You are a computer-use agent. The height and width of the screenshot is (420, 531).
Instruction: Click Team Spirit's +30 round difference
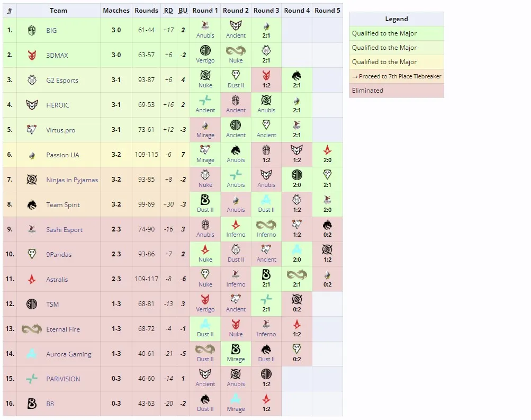[x=168, y=204]
